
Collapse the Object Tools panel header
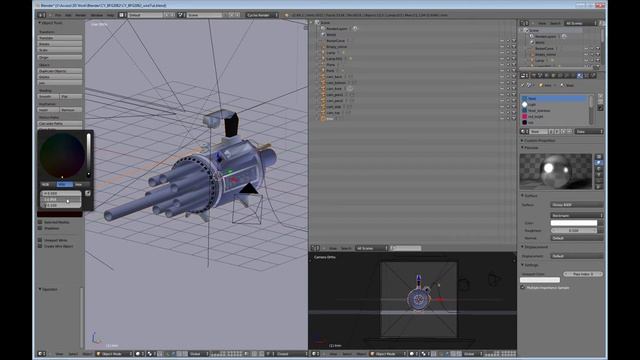51,23
